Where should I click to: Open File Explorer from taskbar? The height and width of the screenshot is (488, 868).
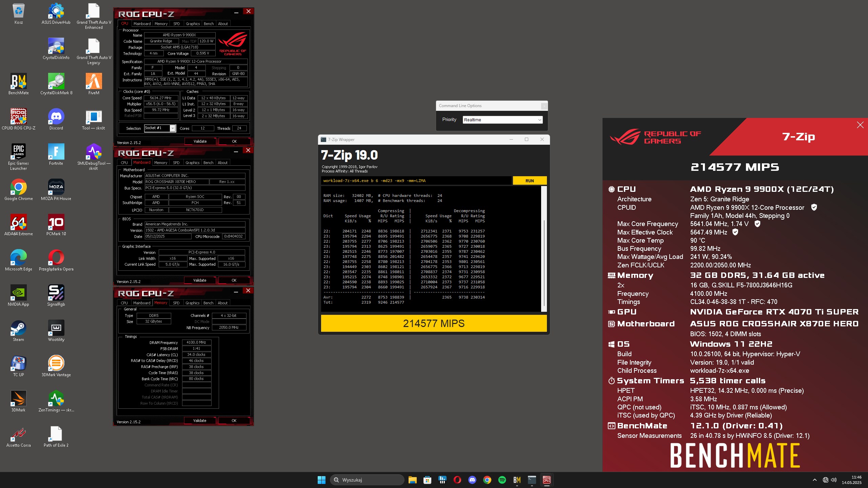pyautogui.click(x=412, y=480)
